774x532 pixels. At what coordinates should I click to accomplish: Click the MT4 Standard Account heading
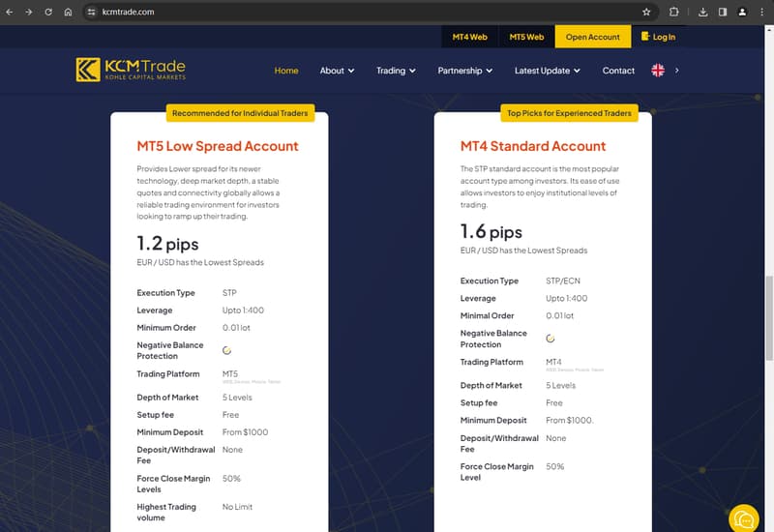tap(533, 146)
